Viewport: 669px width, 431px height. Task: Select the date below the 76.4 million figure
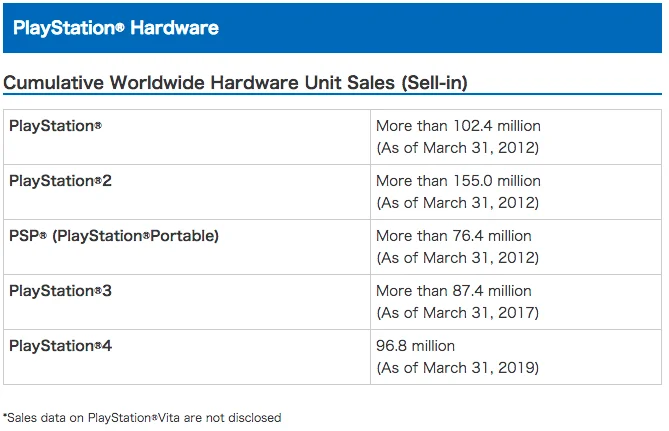pyautogui.click(x=457, y=258)
